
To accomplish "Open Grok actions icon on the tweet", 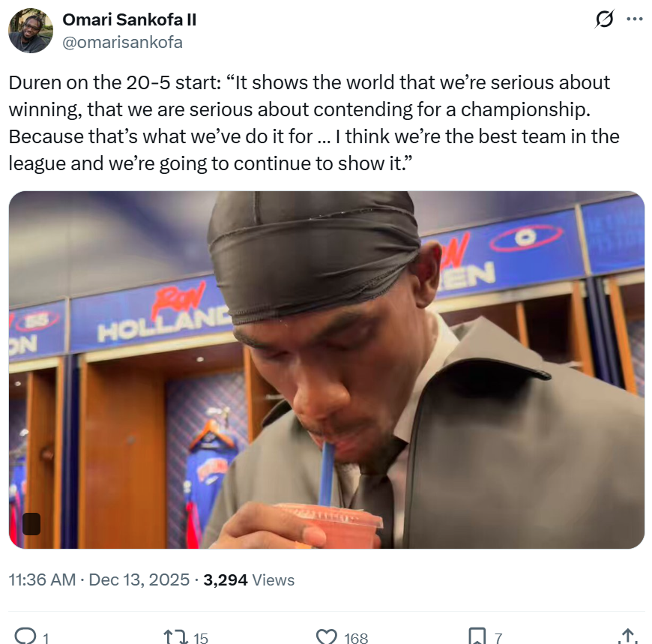I will (x=603, y=20).
